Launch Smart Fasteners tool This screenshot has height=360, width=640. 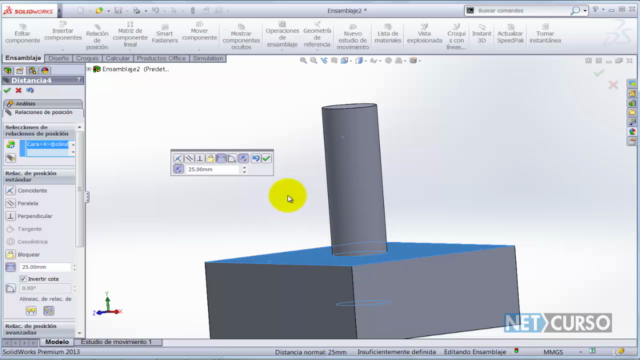(x=165, y=34)
